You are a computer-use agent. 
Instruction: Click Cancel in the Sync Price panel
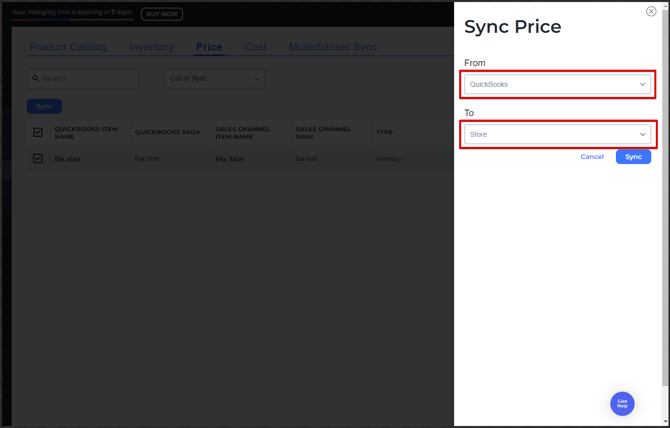pos(592,157)
